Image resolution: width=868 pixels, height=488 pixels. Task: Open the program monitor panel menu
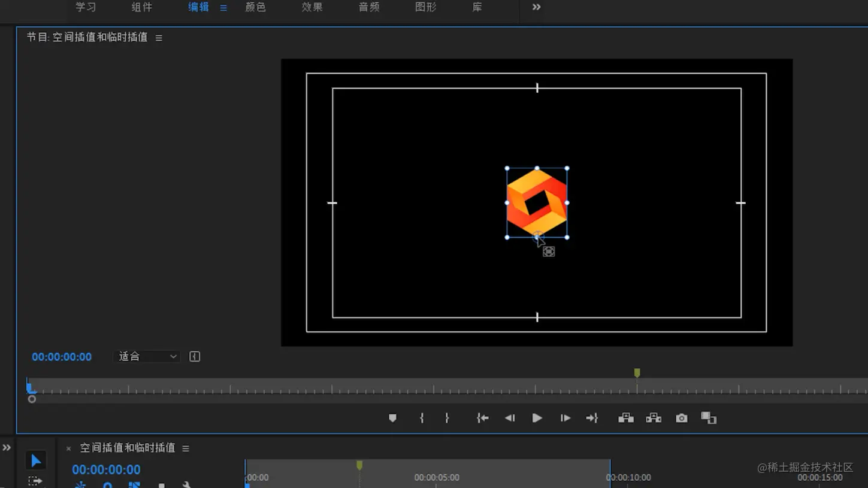pyautogui.click(x=159, y=38)
